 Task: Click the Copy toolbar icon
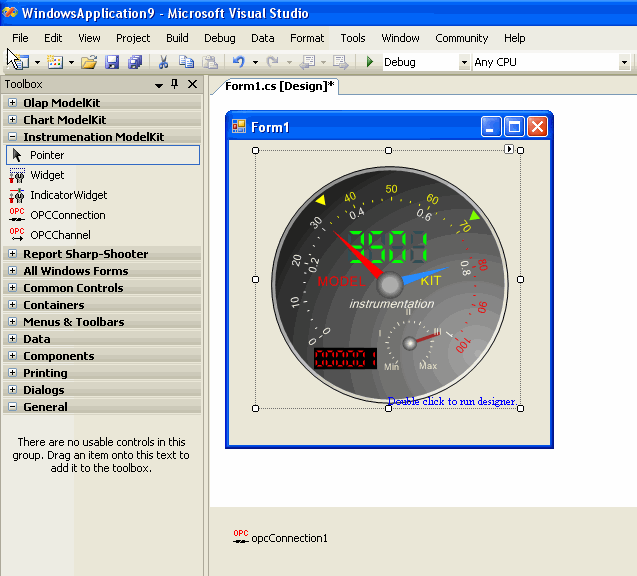pos(186,62)
